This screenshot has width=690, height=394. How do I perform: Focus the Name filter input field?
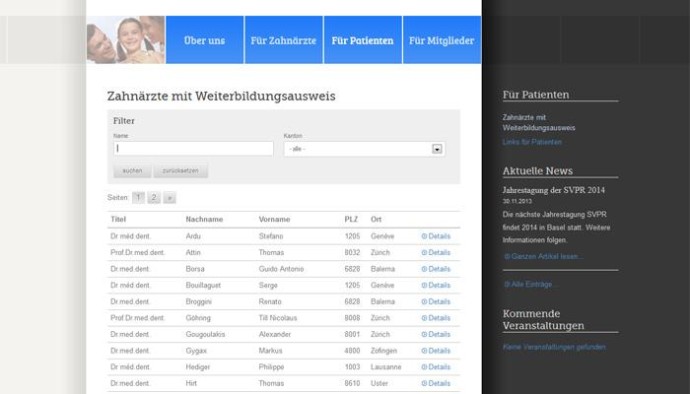pos(194,148)
